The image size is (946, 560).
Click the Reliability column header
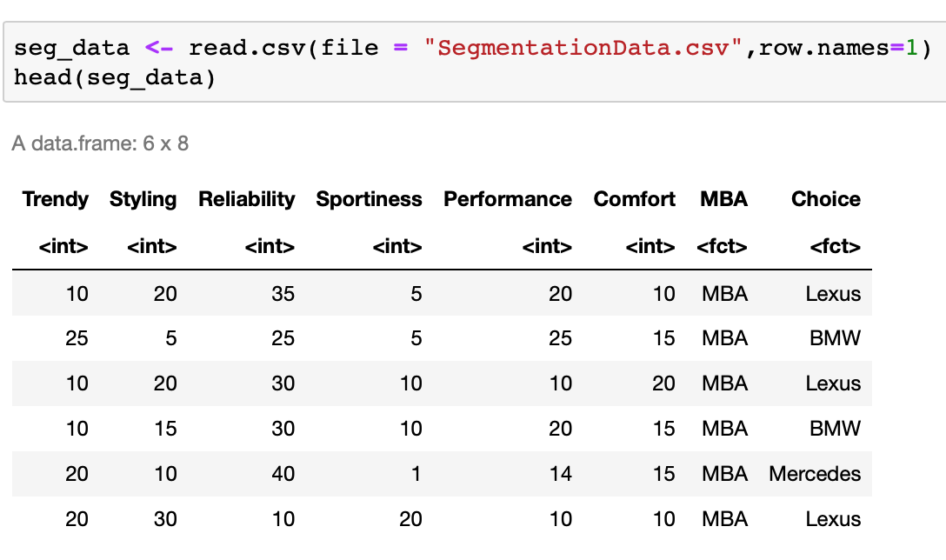coord(247,199)
